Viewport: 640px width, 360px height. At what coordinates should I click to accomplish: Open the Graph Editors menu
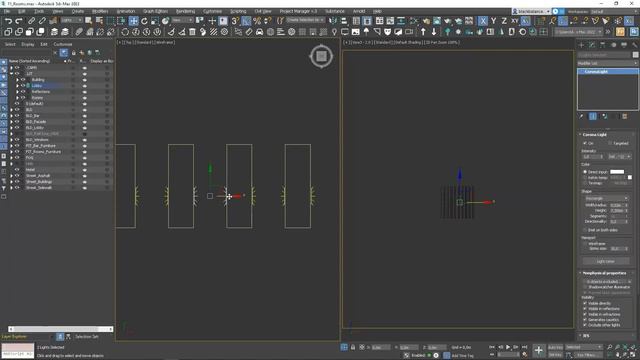(155, 11)
